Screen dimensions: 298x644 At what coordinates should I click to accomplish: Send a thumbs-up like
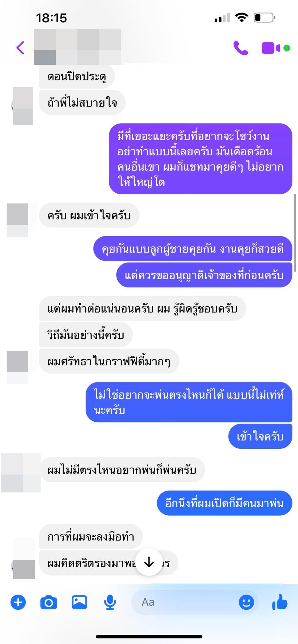279,602
